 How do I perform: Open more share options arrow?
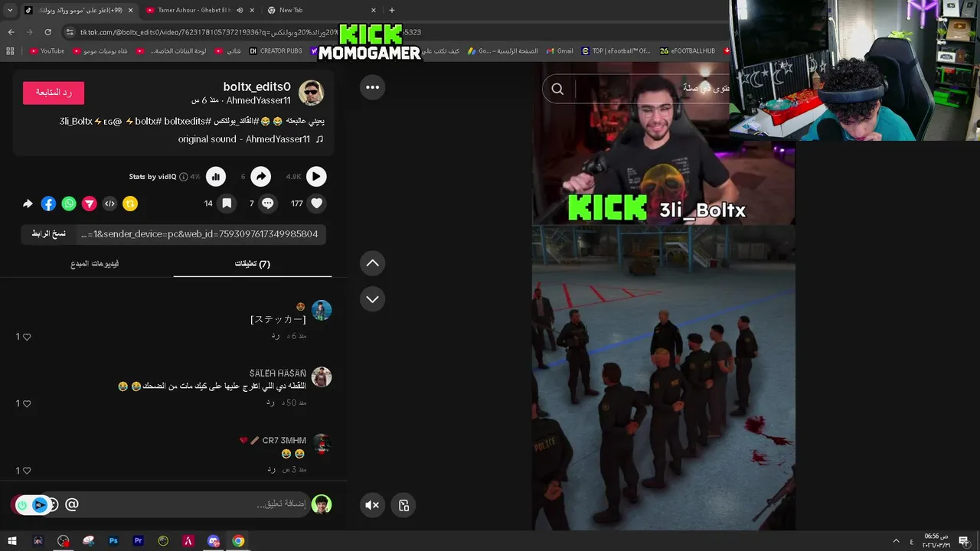(x=28, y=204)
